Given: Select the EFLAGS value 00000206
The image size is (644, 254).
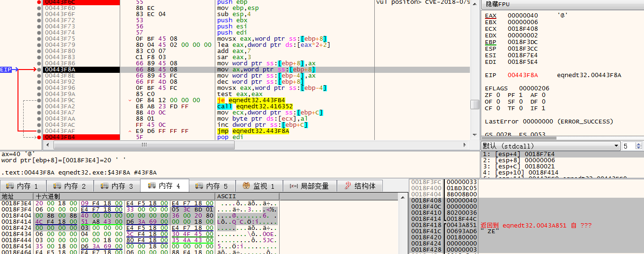Looking at the screenshot, I should click(534, 88).
